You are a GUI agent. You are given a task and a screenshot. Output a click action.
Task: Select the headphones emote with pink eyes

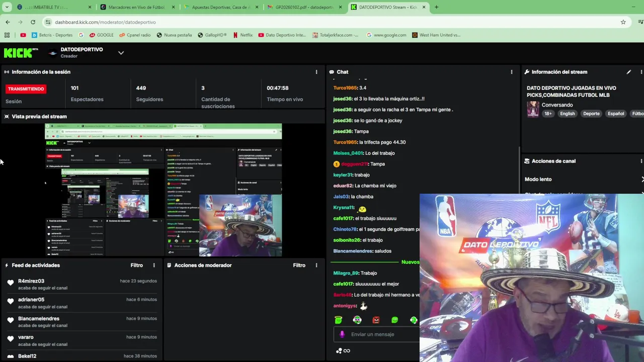coord(357,320)
